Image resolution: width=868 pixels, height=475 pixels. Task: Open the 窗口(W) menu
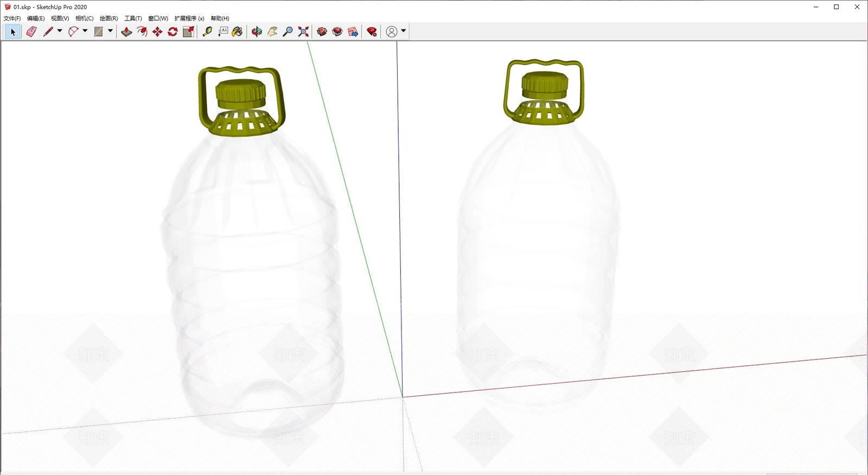158,18
